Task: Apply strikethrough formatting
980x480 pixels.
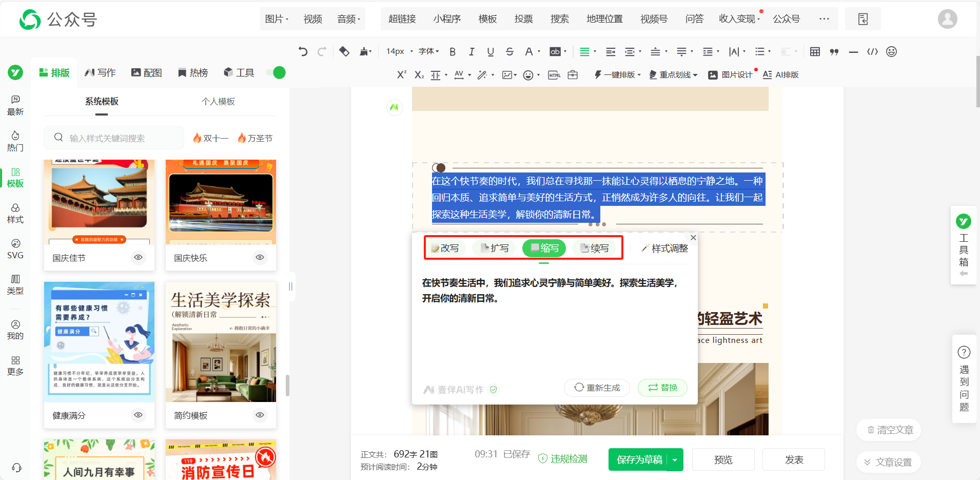Action: tap(509, 51)
